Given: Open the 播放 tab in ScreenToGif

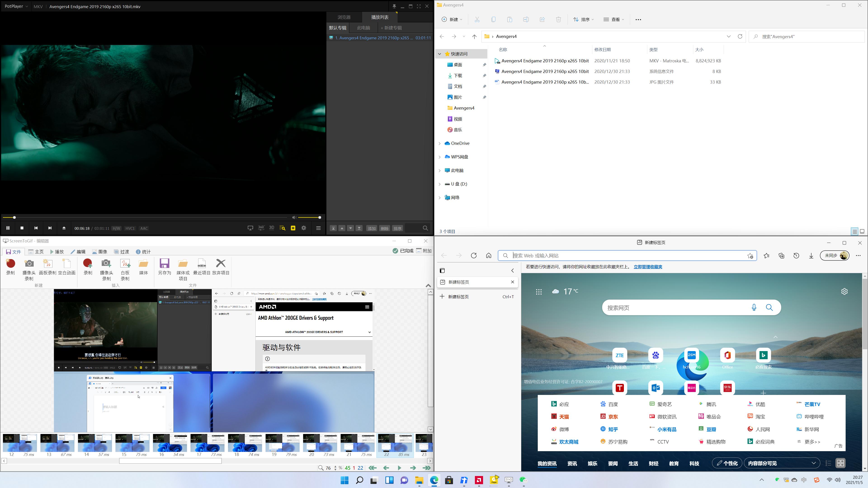Looking at the screenshot, I should [57, 252].
